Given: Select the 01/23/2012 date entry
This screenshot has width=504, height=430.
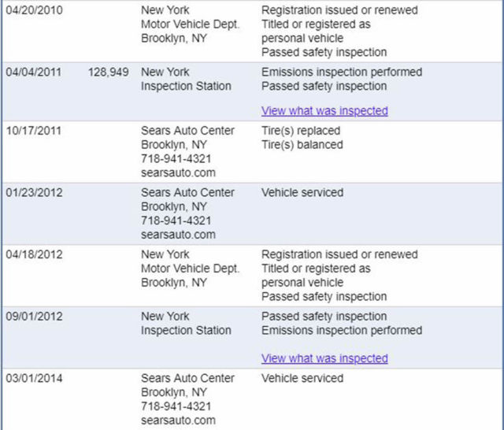Looking at the screenshot, I should click(x=34, y=192).
